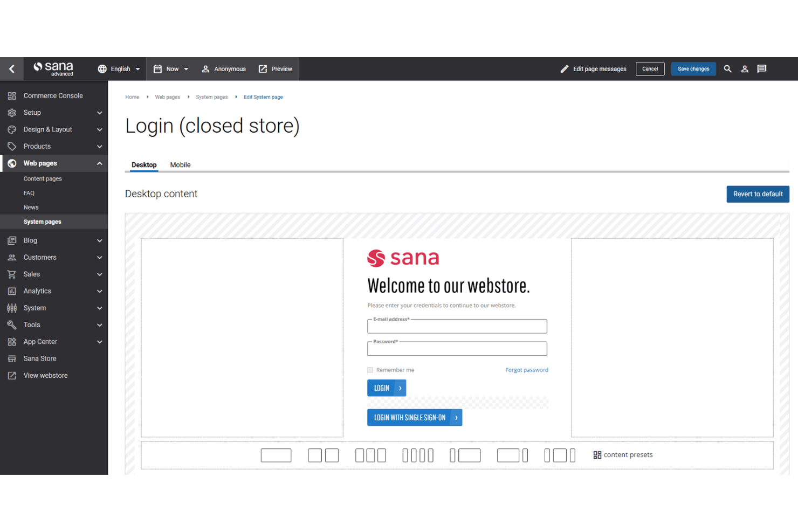Open the user profile icon in header

point(745,69)
